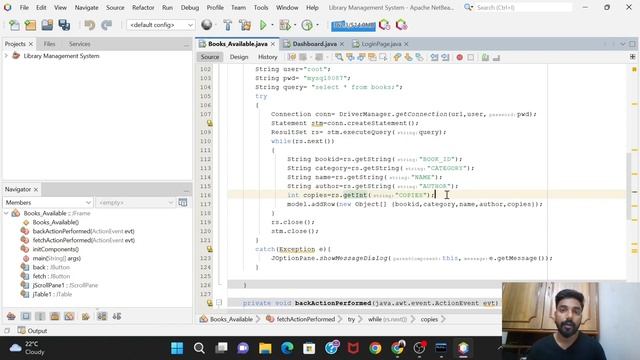The height and width of the screenshot is (360, 640).
Task: Click the Save All toolbar icon
Action: coord(64,25)
